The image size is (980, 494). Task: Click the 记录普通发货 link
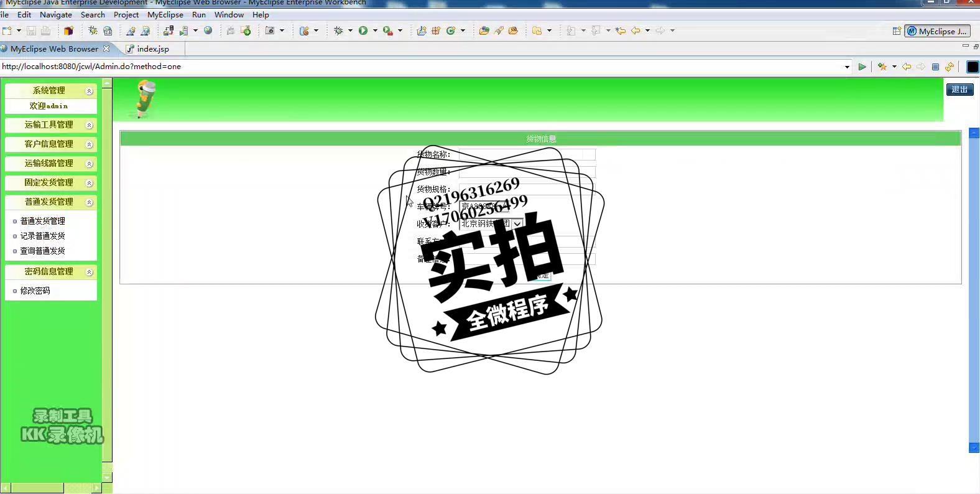[x=42, y=236]
